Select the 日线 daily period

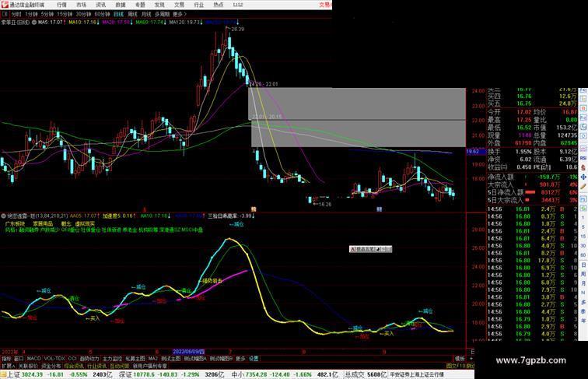[x=118, y=14]
